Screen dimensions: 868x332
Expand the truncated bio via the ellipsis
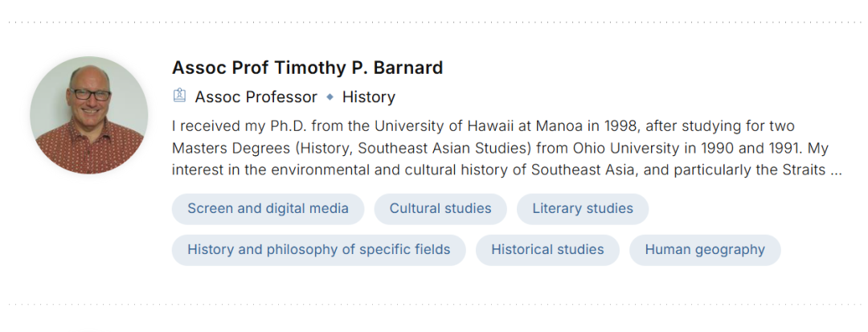(836, 170)
